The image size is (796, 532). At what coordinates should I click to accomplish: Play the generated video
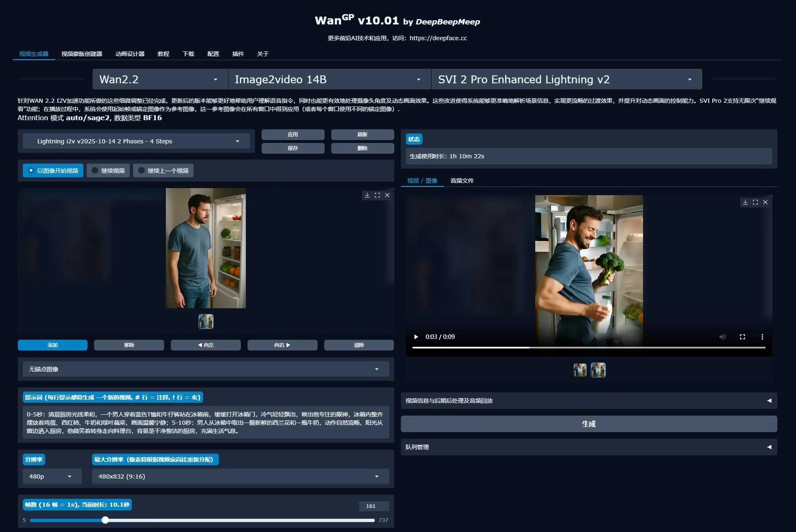416,337
